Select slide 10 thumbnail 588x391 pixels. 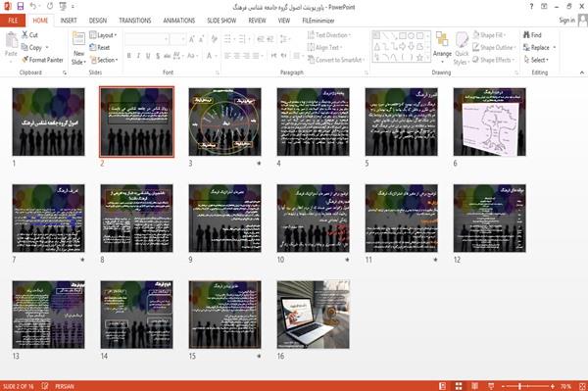point(314,219)
